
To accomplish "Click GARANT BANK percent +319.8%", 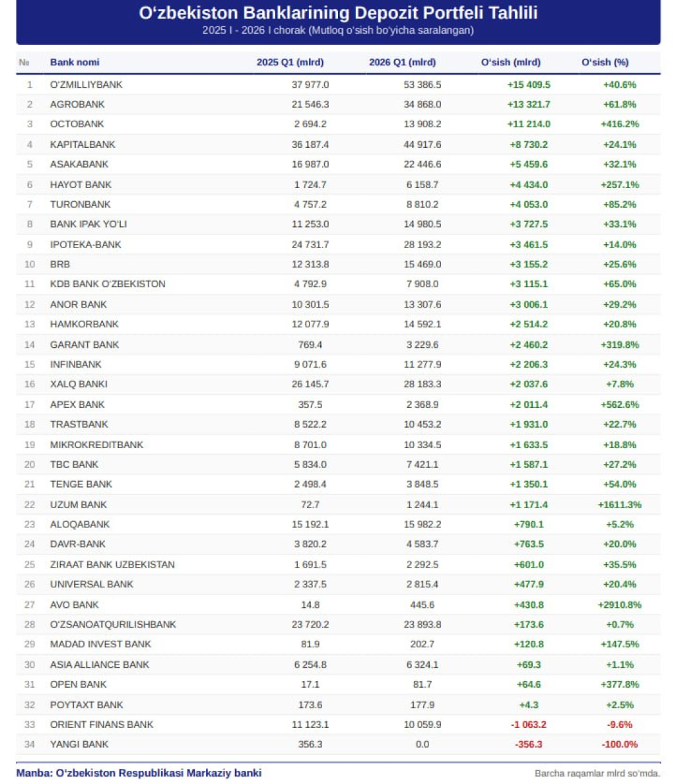I will click(x=619, y=344).
